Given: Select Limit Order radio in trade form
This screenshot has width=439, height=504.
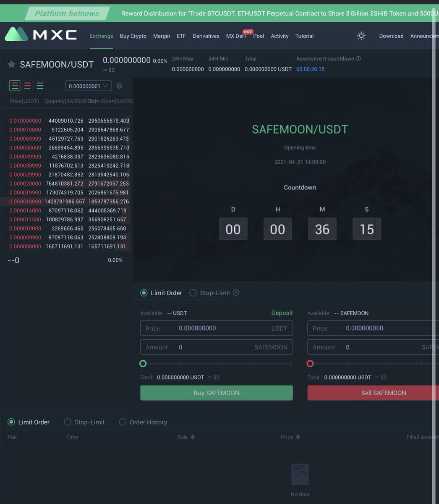Looking at the screenshot, I should click(144, 293).
